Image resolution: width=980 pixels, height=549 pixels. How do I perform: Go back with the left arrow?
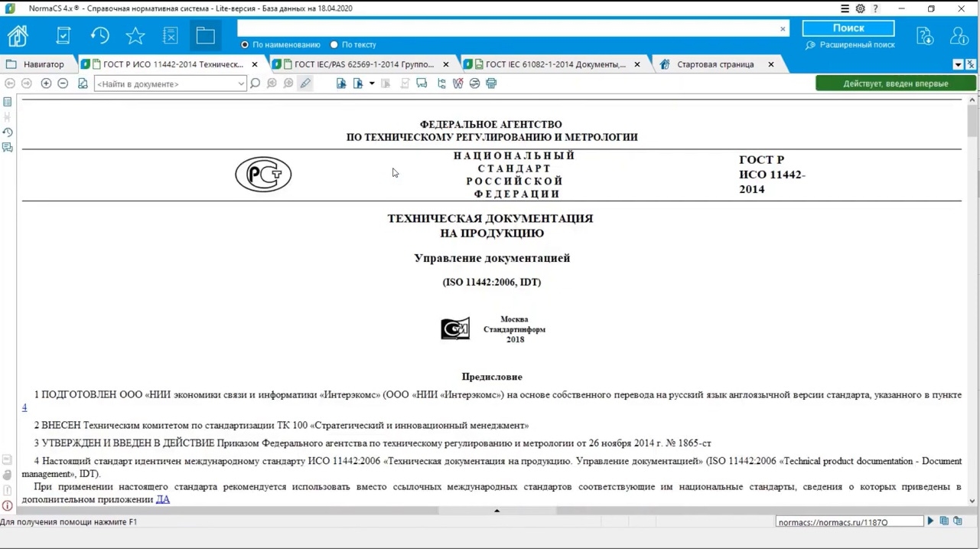tap(10, 83)
